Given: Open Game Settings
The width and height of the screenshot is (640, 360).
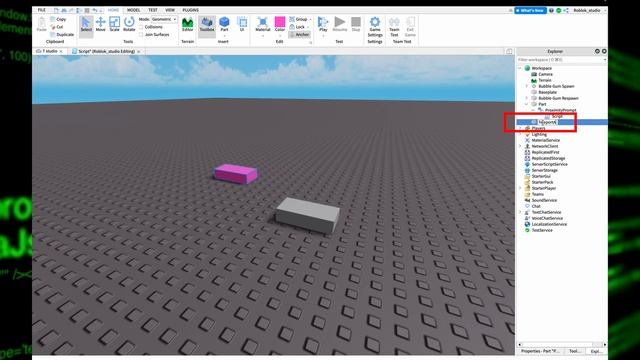Looking at the screenshot, I should [x=375, y=27].
